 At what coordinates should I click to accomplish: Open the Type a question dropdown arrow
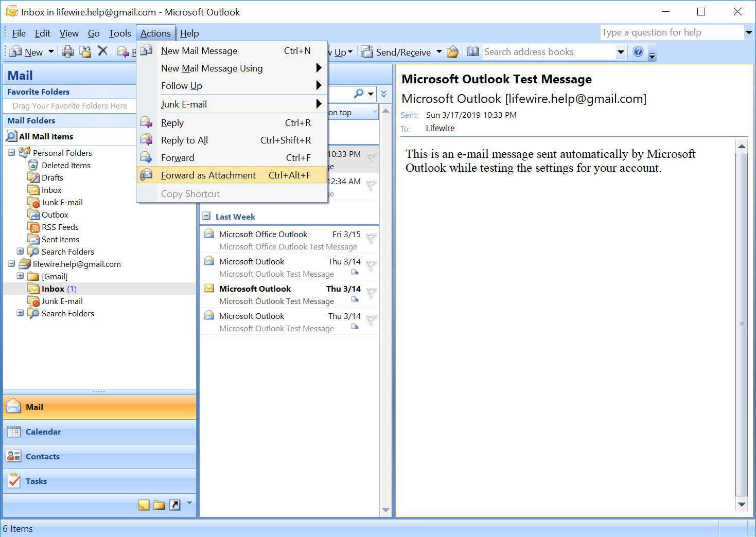tap(749, 32)
